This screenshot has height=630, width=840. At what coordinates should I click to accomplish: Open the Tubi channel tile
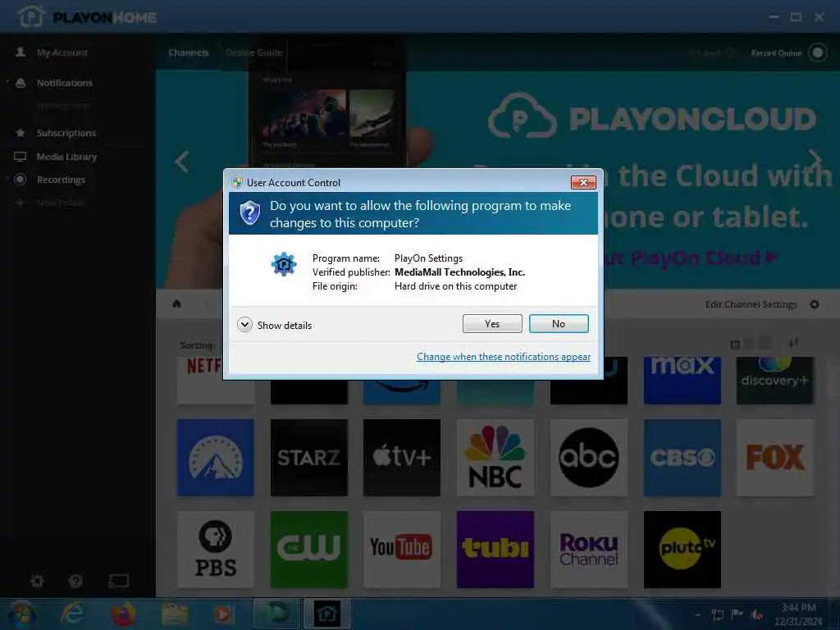(x=495, y=549)
